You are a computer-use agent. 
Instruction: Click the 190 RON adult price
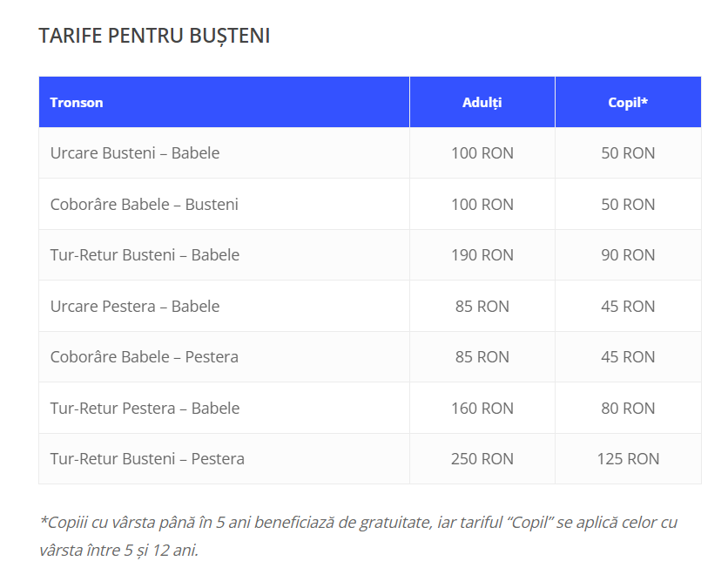click(482, 255)
